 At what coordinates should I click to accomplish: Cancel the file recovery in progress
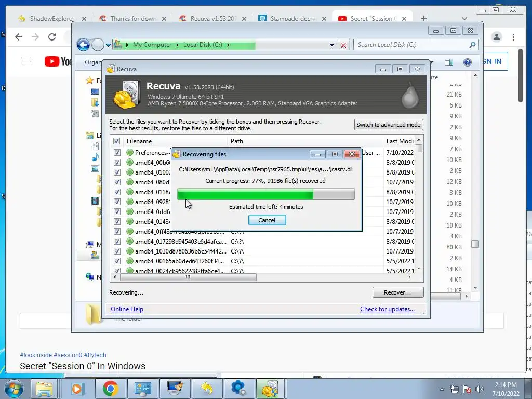pyautogui.click(x=267, y=220)
